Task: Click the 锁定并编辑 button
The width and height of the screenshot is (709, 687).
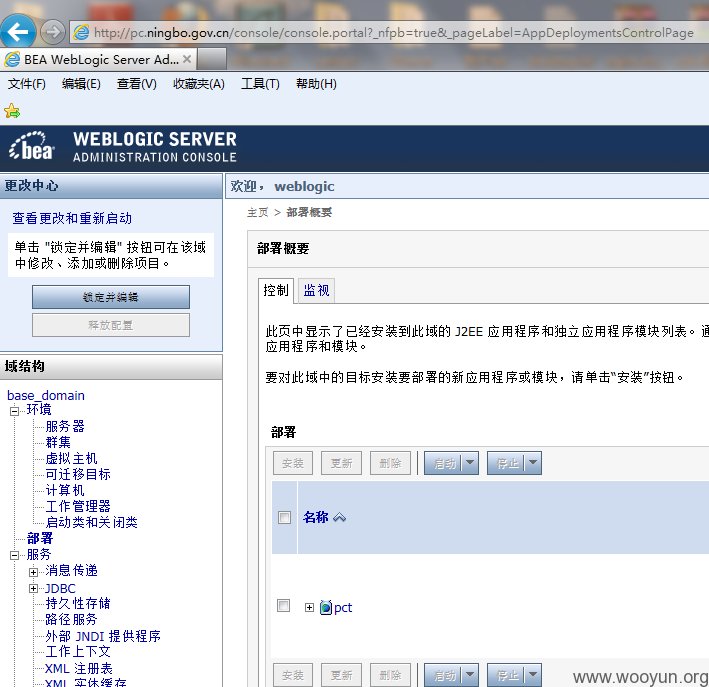Action: pyautogui.click(x=111, y=297)
